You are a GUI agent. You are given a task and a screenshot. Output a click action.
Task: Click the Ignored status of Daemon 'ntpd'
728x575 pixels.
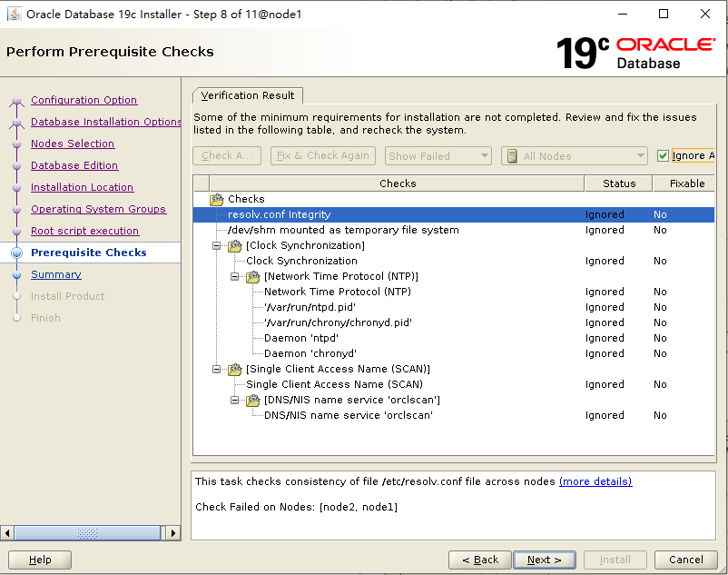(x=605, y=338)
